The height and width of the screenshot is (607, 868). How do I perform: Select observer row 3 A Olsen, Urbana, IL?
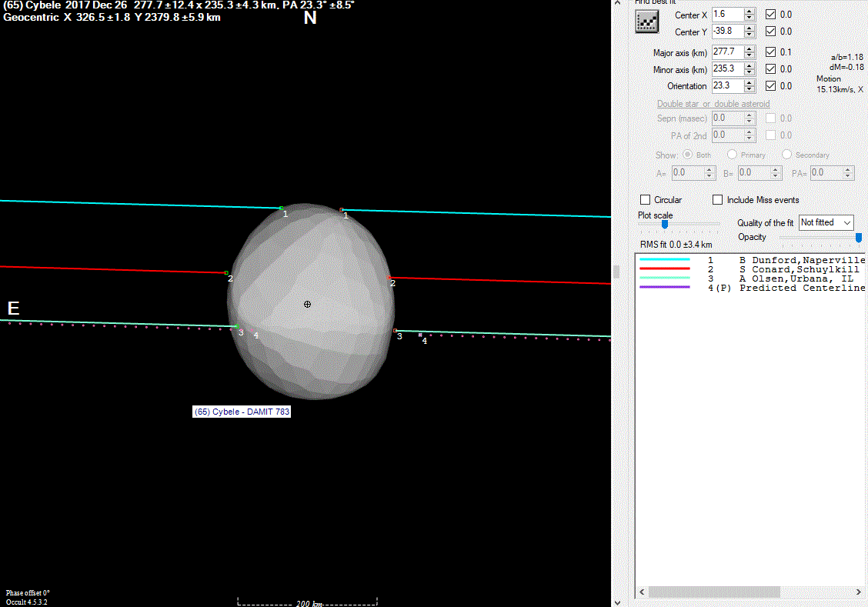(750, 278)
